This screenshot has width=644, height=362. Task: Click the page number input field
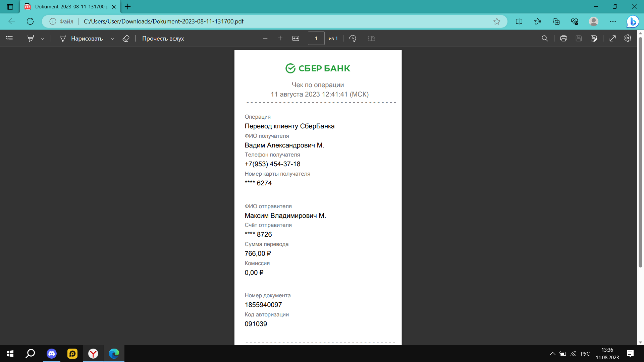coord(316,39)
